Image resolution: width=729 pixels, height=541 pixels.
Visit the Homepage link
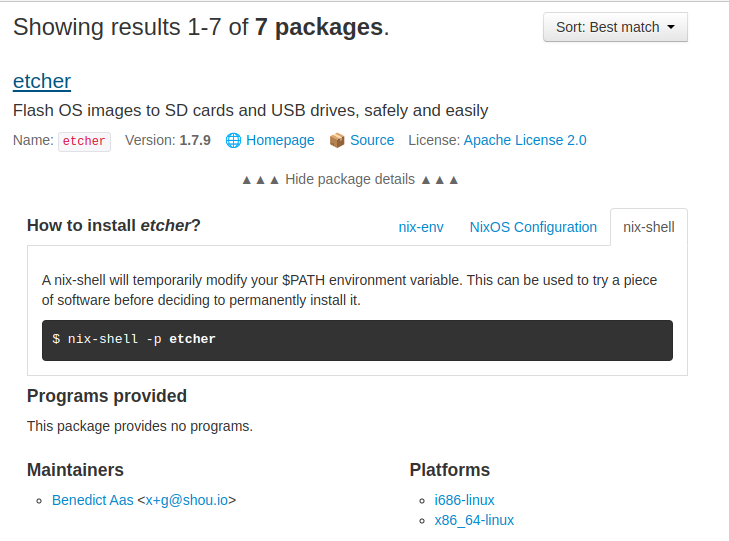280,141
